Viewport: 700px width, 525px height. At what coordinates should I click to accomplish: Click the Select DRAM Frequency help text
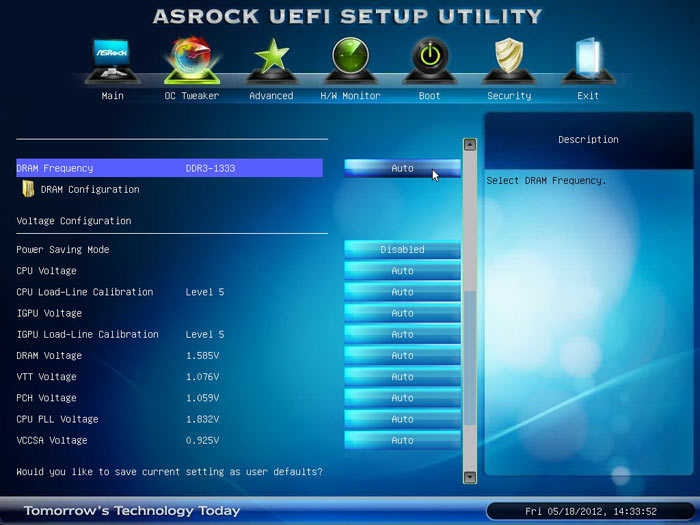(x=546, y=181)
